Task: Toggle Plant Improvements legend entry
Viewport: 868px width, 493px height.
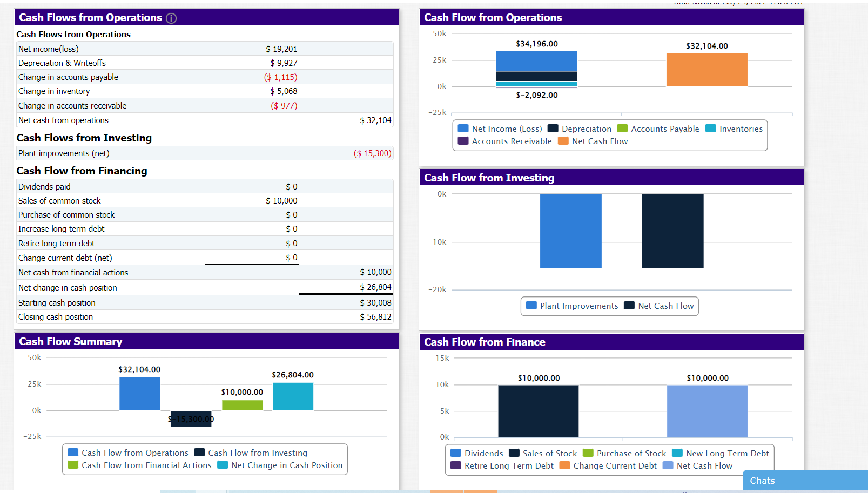Action: [572, 306]
